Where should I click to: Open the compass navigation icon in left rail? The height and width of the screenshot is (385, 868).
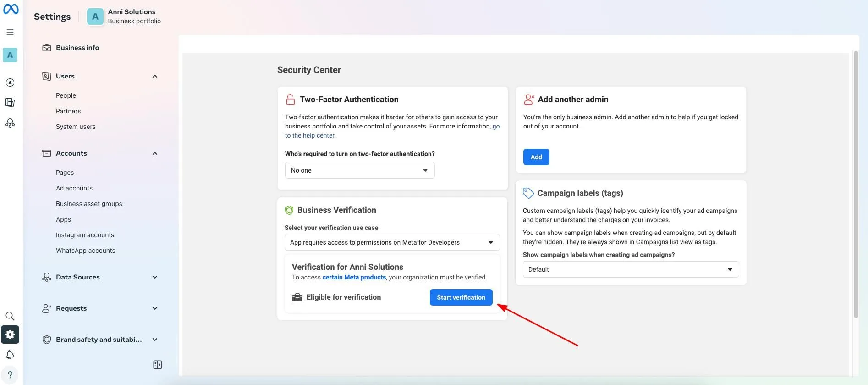tap(10, 83)
